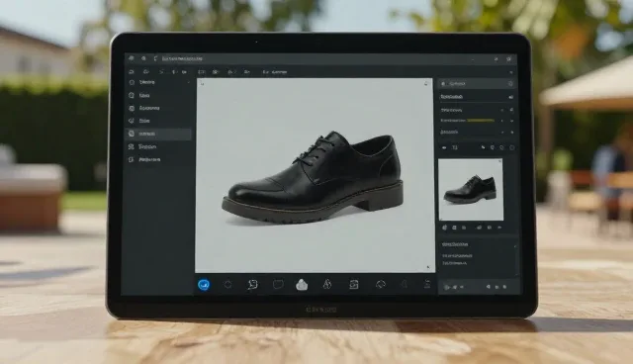Select the square image-frame tool in bottom toolbar
The width and height of the screenshot is (633, 364).
point(354,285)
